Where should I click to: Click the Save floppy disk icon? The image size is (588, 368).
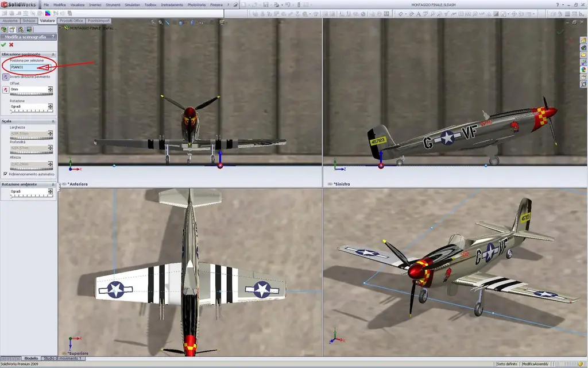(x=265, y=5)
